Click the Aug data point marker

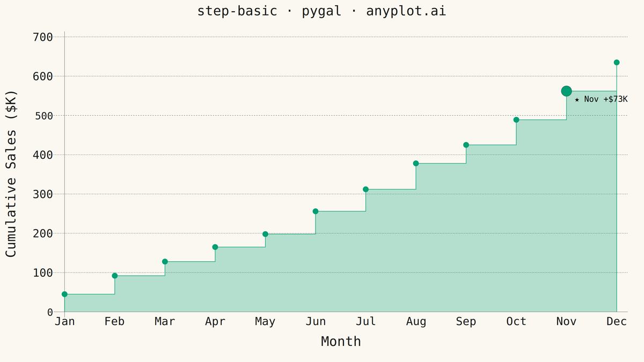pyautogui.click(x=416, y=163)
